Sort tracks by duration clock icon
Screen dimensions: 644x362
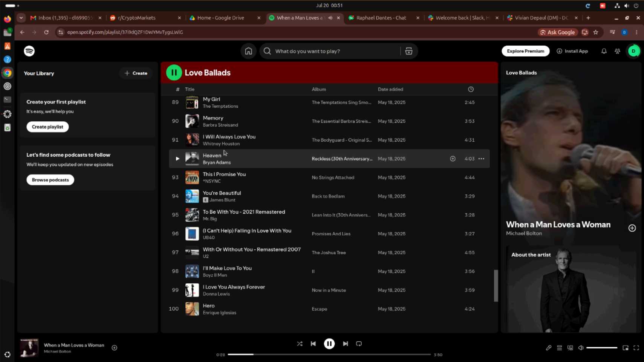click(471, 89)
